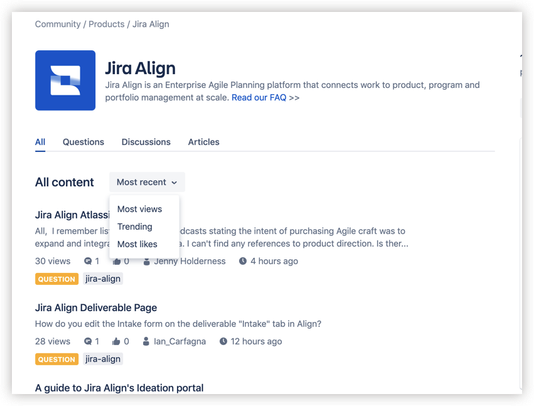The width and height of the screenshot is (534, 406).
Task: Click clock icon next to 4 hours ago
Action: (x=243, y=261)
